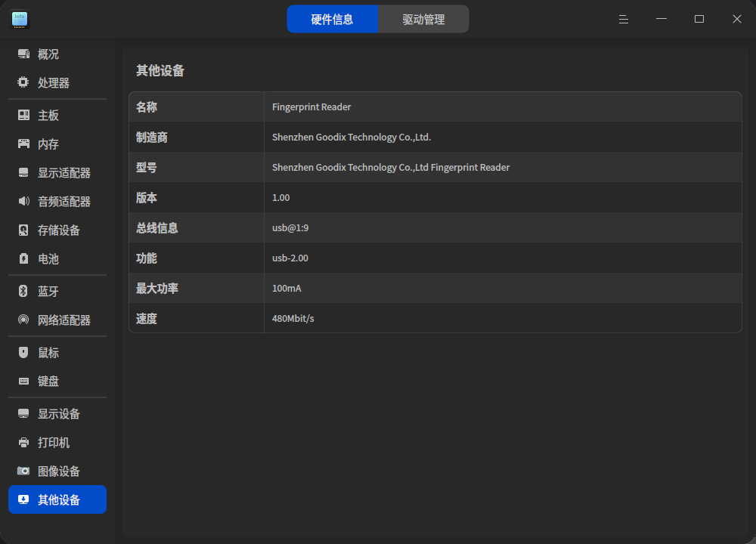Image resolution: width=756 pixels, height=544 pixels.
Task: Open the 网络适配器 network adapter icon
Action: pyautogui.click(x=23, y=320)
